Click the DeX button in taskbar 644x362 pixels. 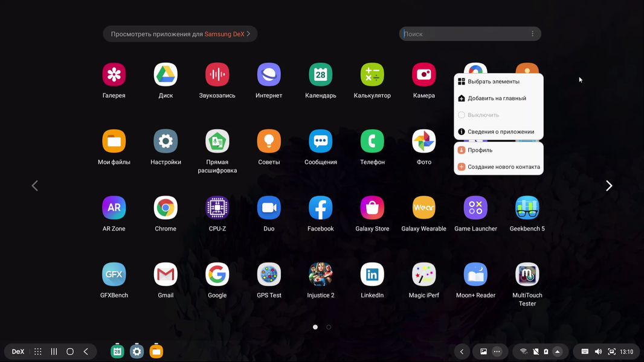coord(18,352)
